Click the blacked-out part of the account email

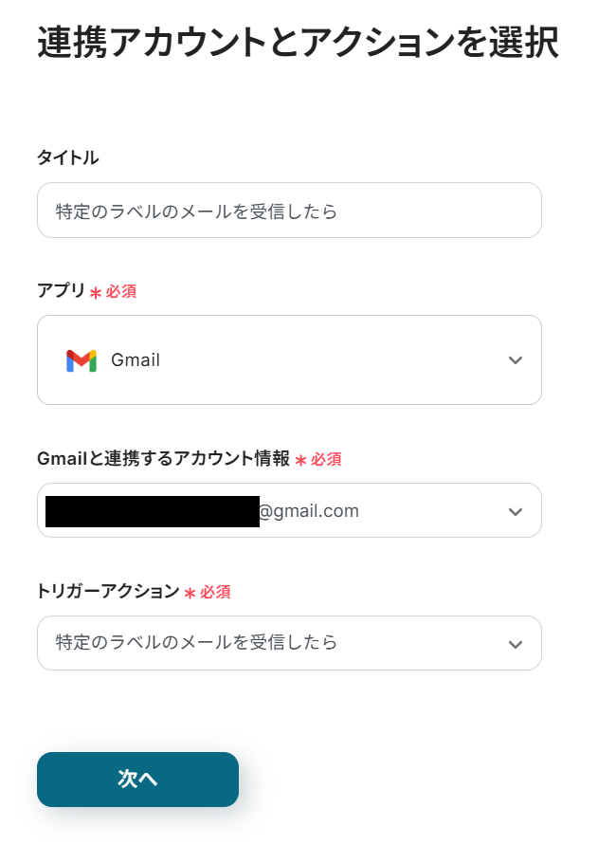(x=152, y=511)
